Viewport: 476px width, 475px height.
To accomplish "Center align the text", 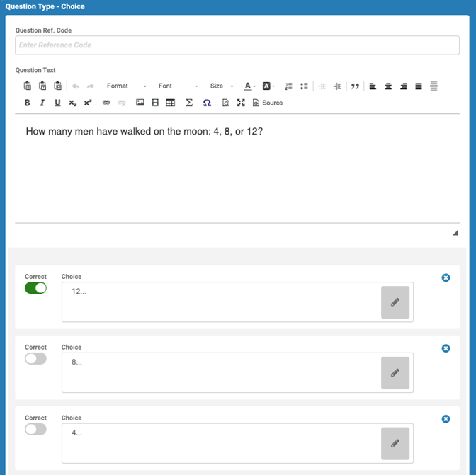I will 388,86.
